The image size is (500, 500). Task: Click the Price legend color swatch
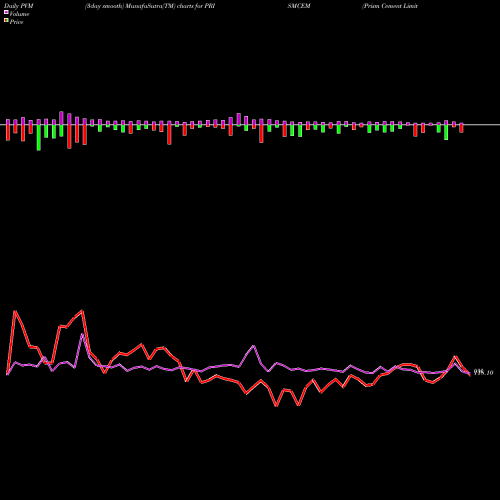pos(6,21)
